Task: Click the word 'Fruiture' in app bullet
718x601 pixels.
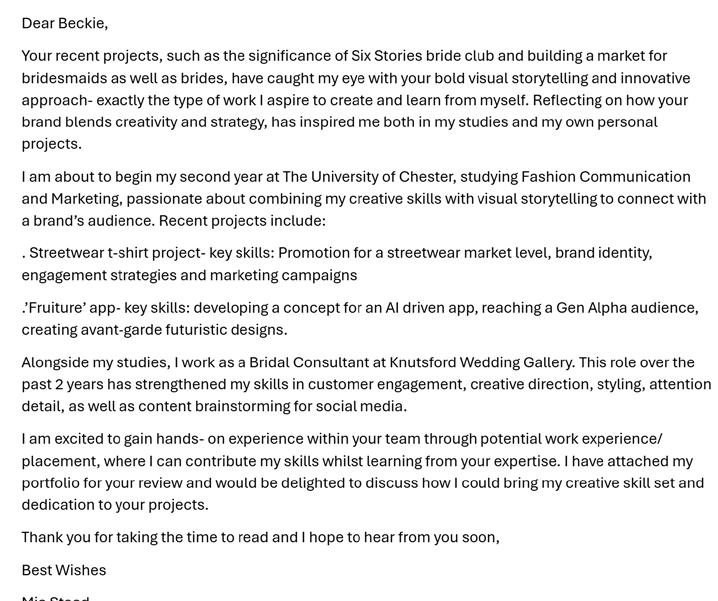Action: click(x=55, y=308)
